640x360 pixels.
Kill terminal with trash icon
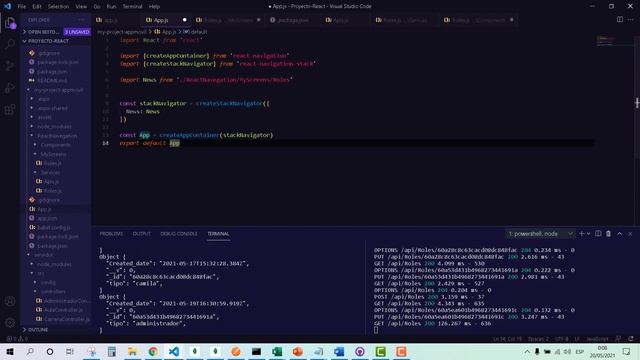pos(609,233)
